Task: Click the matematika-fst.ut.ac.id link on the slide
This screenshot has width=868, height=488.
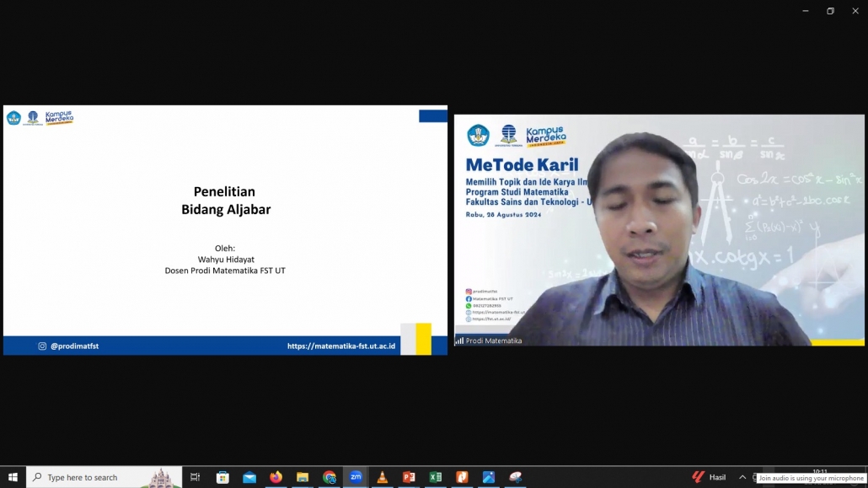Action: (x=341, y=346)
